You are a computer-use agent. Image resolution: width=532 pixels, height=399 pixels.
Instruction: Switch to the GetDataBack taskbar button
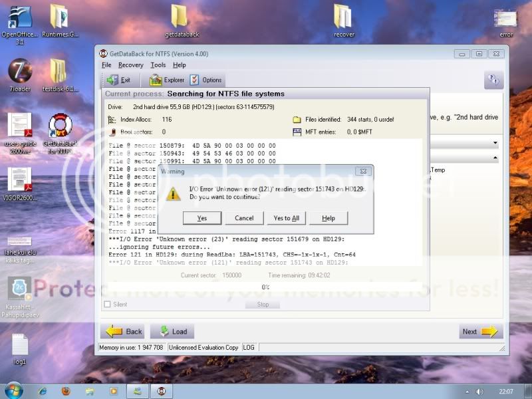pyautogui.click(x=162, y=392)
